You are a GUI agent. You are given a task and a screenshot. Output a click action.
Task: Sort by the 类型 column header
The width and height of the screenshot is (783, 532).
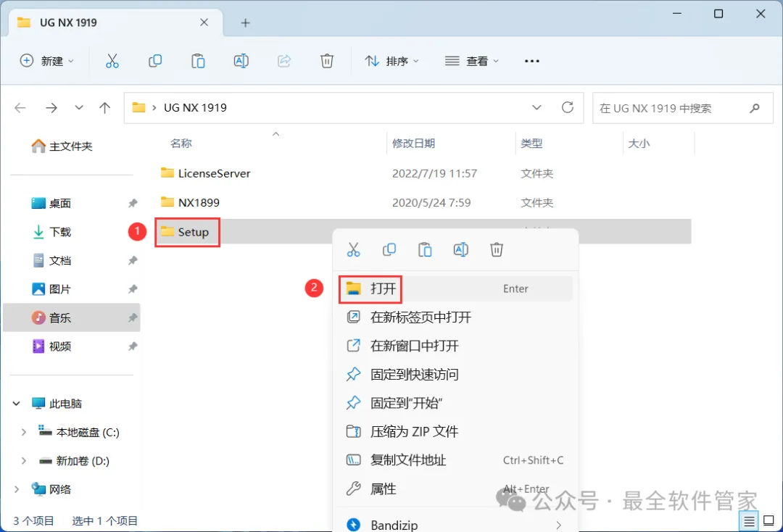point(531,144)
